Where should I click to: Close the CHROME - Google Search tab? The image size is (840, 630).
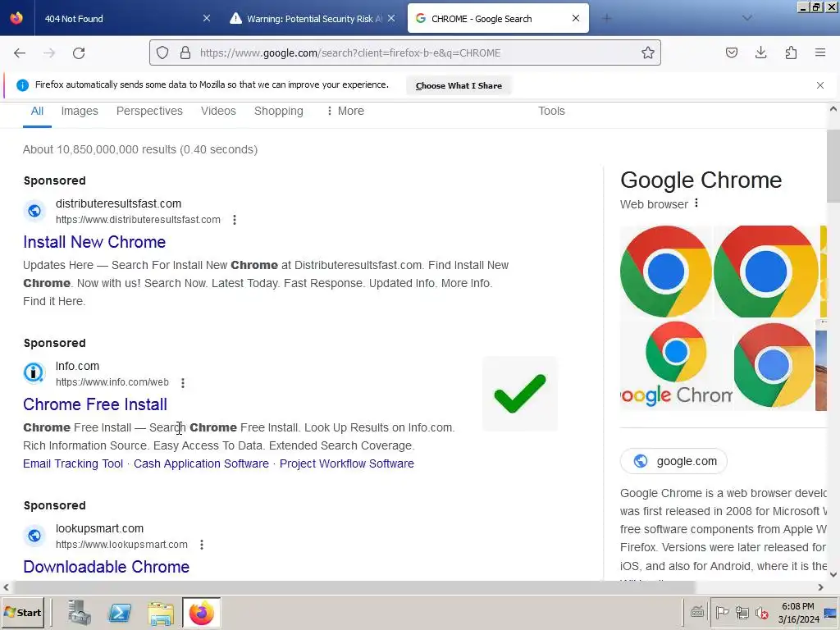tap(576, 18)
